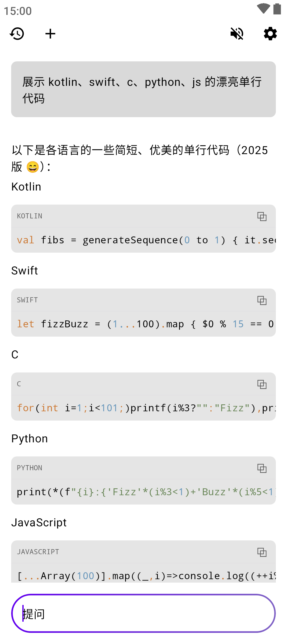Click the 提问 input field
The width and height of the screenshot is (287, 644).
tap(143, 614)
